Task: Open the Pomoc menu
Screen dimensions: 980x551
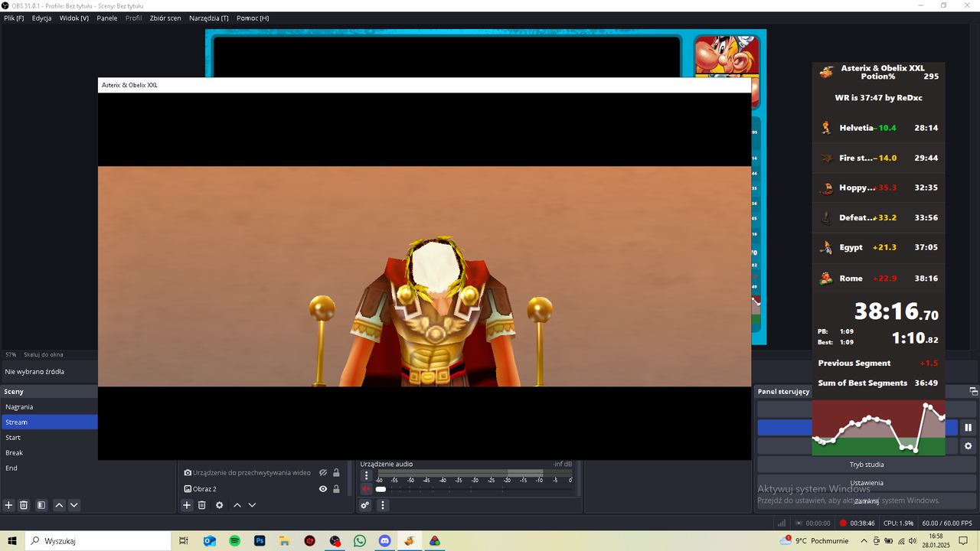Action: 253,18
